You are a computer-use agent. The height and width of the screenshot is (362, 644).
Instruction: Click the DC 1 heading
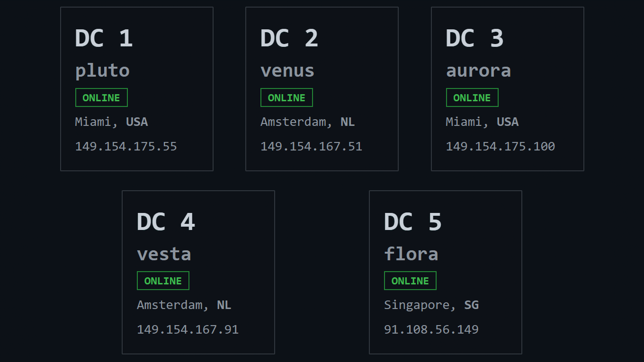(104, 38)
